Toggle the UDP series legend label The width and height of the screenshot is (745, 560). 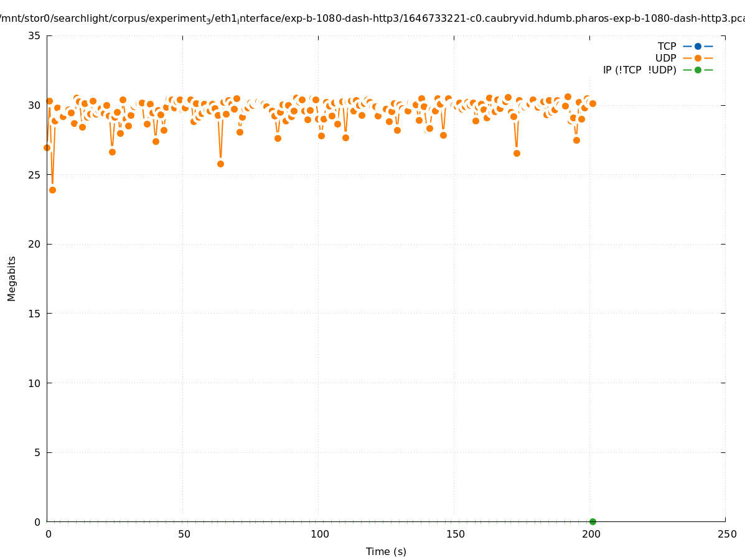(x=665, y=58)
